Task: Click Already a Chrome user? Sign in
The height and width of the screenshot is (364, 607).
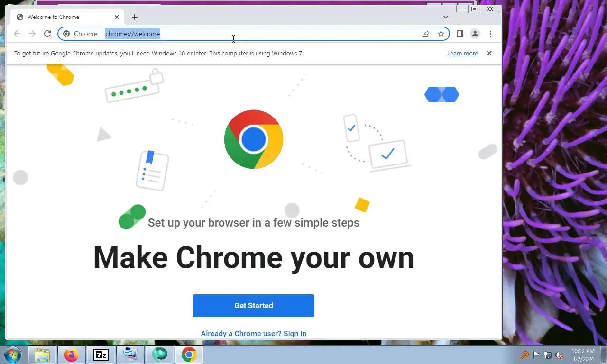Action: [254, 334]
